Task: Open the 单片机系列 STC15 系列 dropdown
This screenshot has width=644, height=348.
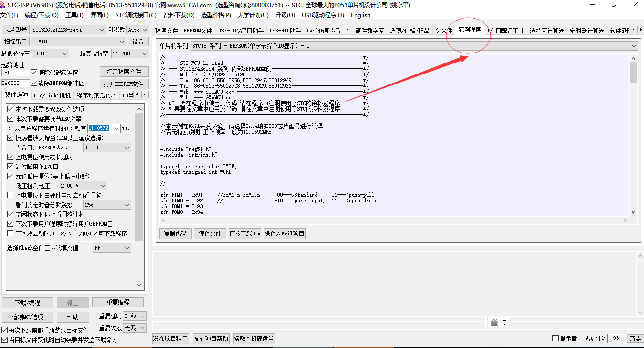Action: click(x=414, y=46)
